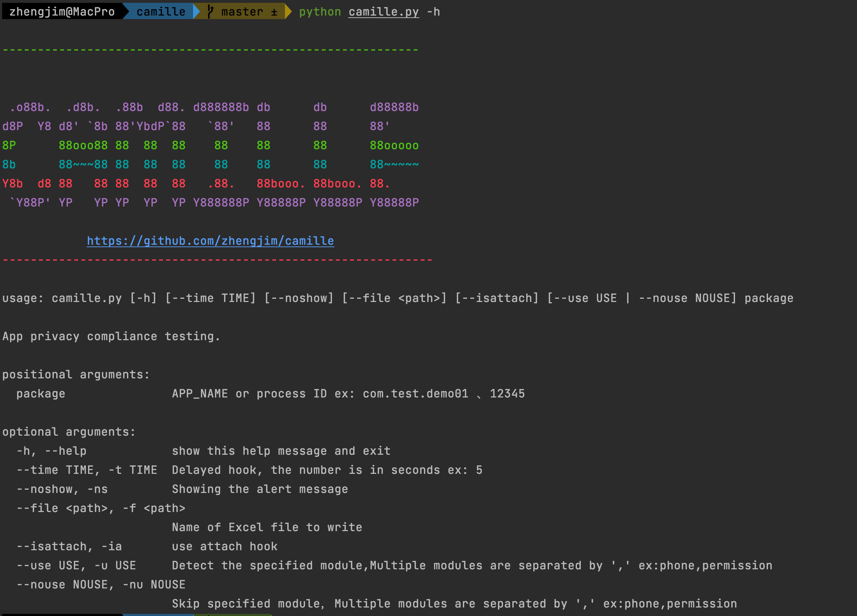Image resolution: width=857 pixels, height=616 pixels.
Task: Click 'App privacy compliance testing.' description line
Action: click(x=111, y=336)
